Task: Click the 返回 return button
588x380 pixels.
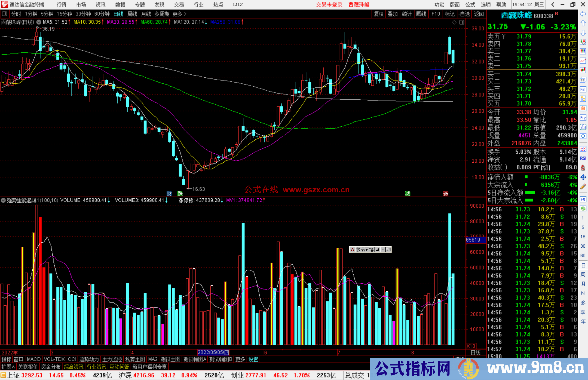Action: pos(479,14)
